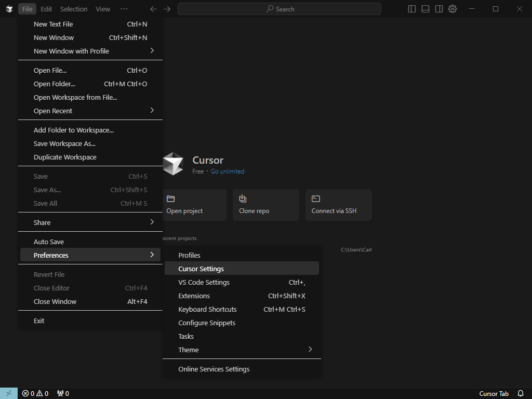
Task: Choose New Text File
Action: pyautogui.click(x=90, y=24)
